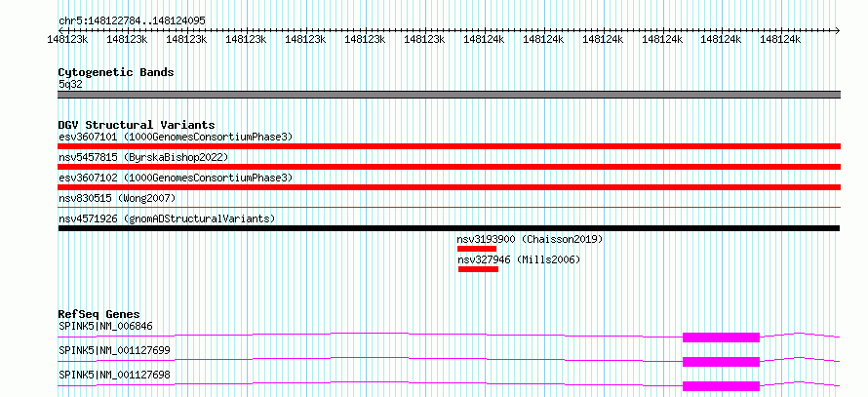Click the SPINK5|NM_001127699 transcript label

(114, 350)
